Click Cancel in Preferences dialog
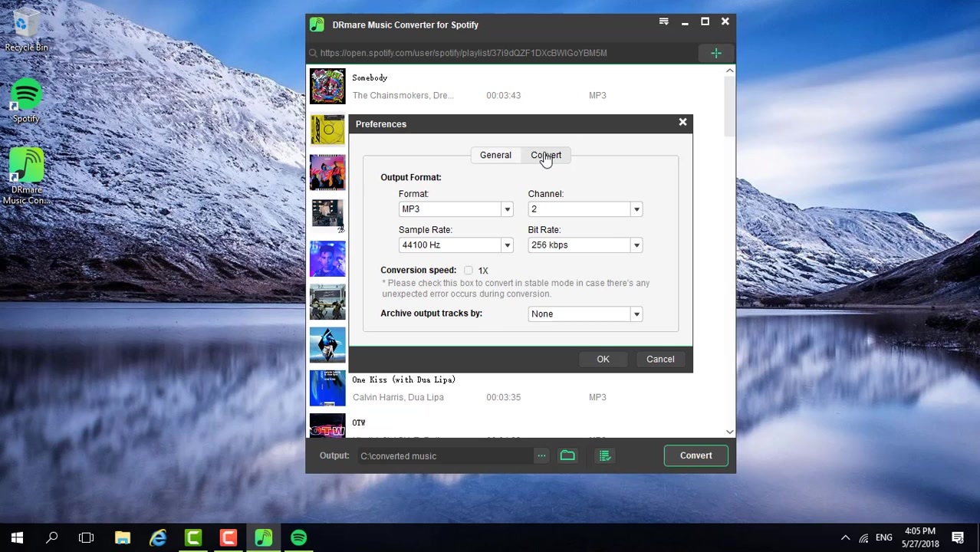Image resolution: width=980 pixels, height=552 pixels. (x=660, y=359)
